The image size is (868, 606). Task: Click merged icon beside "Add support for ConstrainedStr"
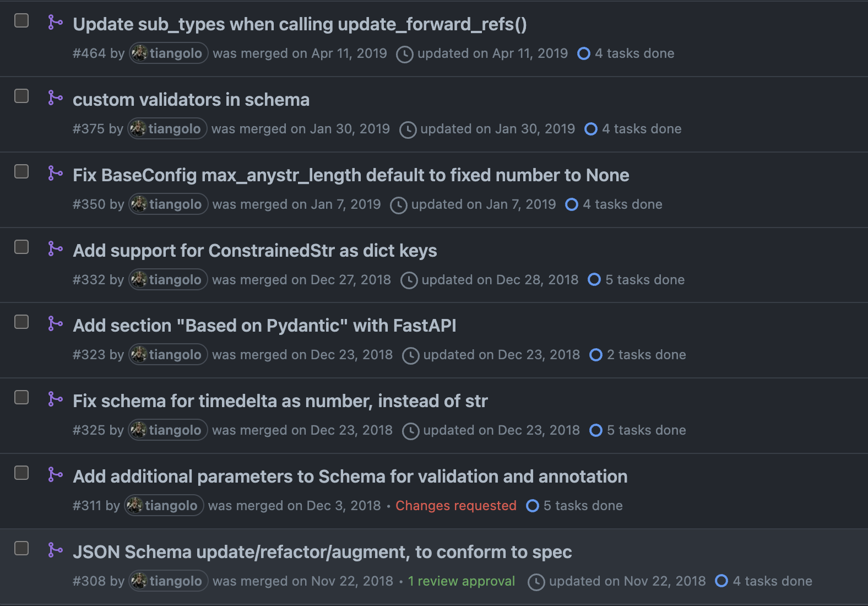[x=55, y=249]
